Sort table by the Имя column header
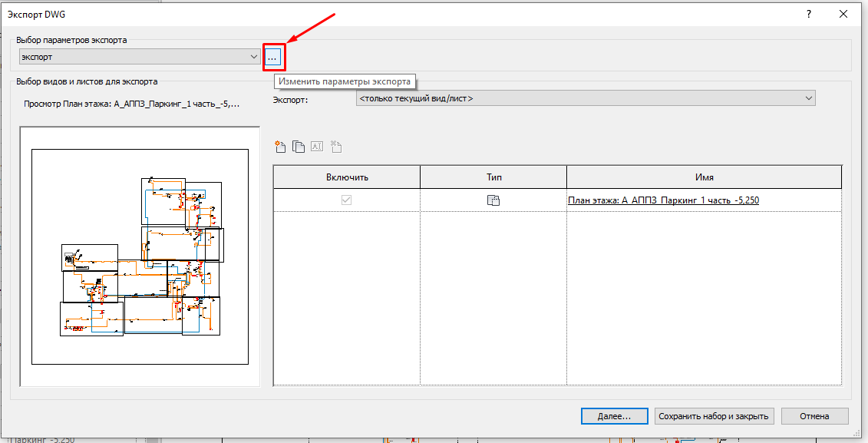 704,177
